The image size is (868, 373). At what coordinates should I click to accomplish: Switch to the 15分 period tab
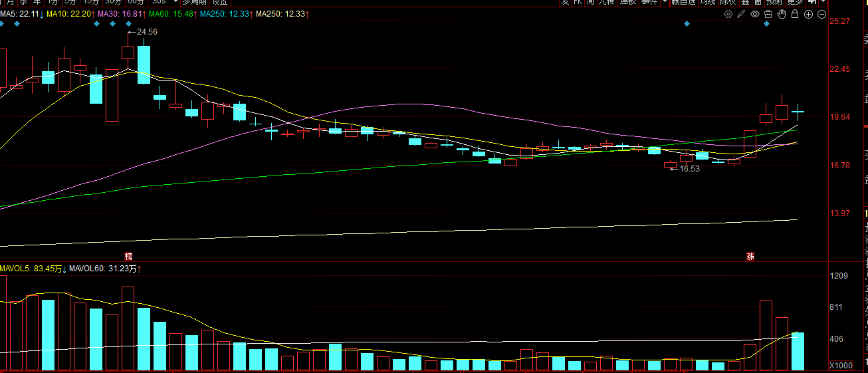90,3
